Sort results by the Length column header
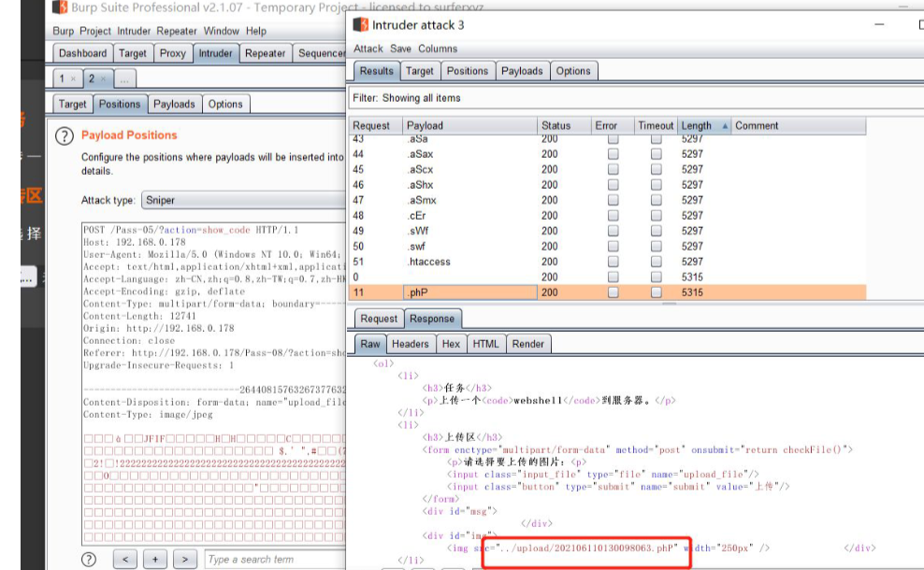Image resolution: width=924 pixels, height=570 pixels. 696,125
